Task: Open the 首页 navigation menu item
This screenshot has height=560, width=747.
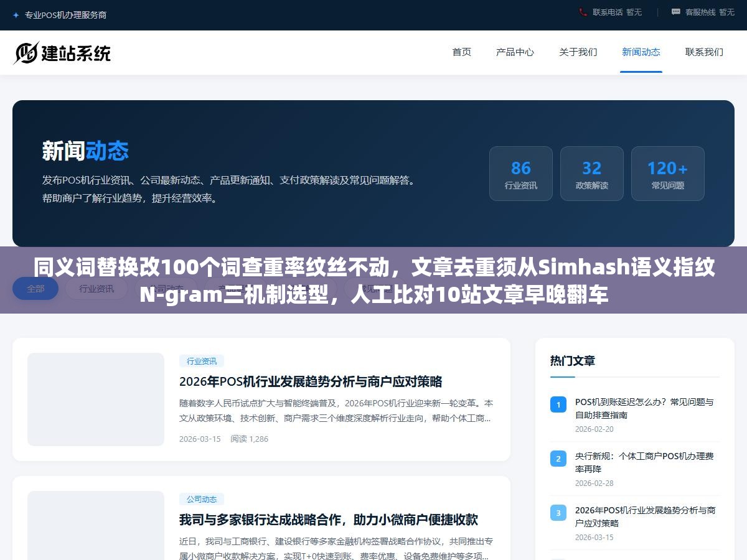Action: [462, 52]
